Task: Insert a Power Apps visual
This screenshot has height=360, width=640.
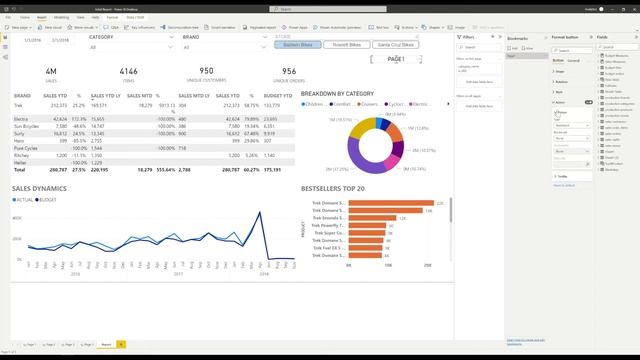Action: (295, 27)
